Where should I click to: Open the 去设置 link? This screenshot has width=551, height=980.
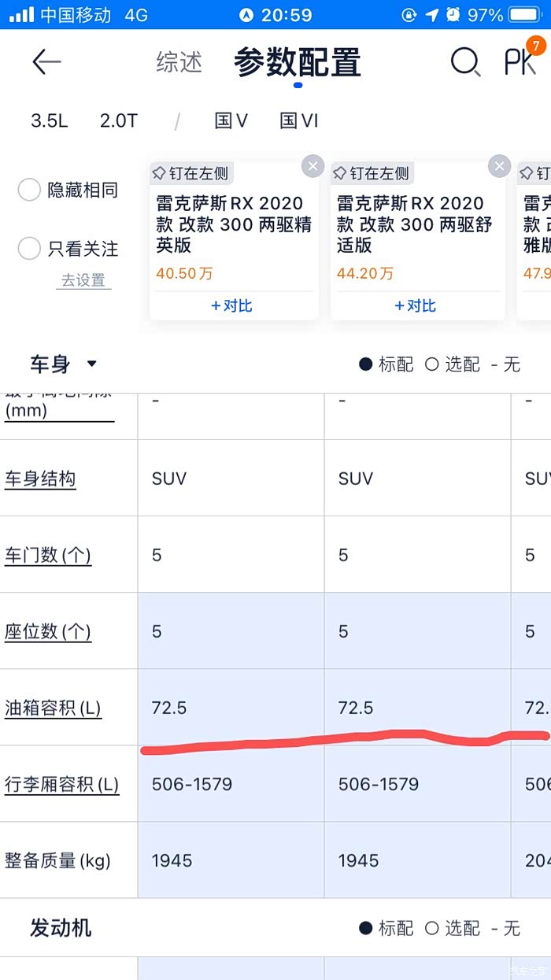pos(83,280)
